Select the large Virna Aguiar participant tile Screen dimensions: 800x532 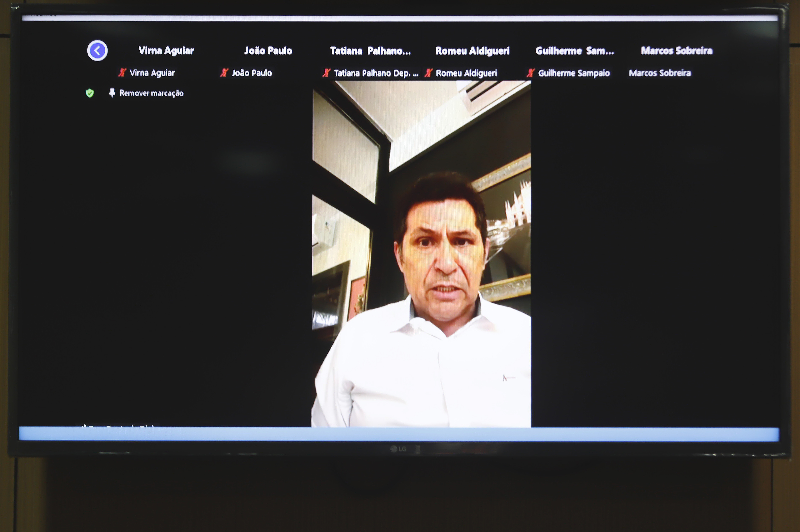(166, 51)
